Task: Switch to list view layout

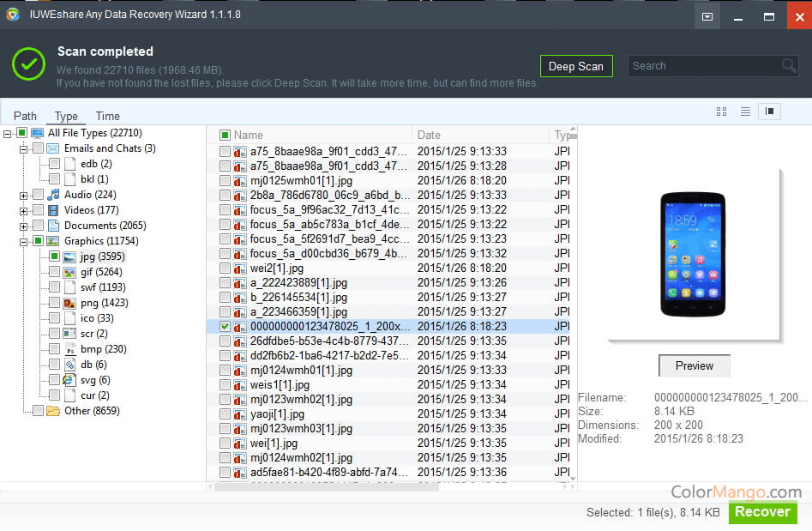Action: (x=745, y=112)
